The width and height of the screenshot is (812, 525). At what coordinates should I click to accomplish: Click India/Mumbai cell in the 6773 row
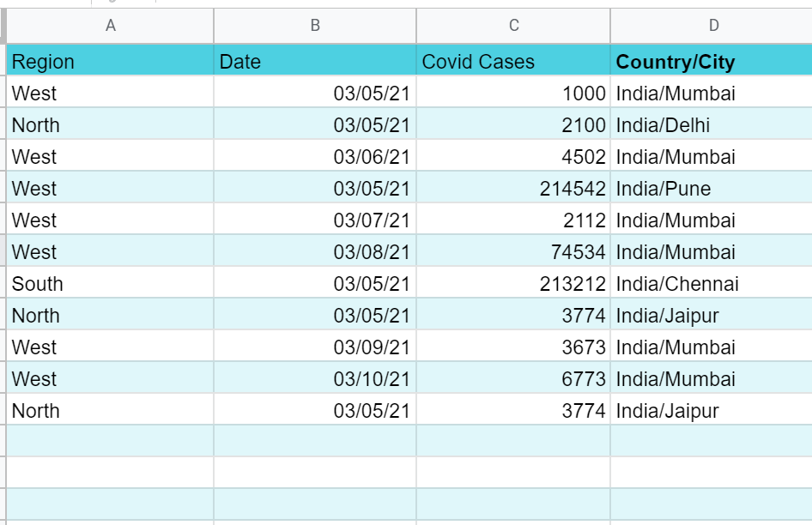(712, 378)
